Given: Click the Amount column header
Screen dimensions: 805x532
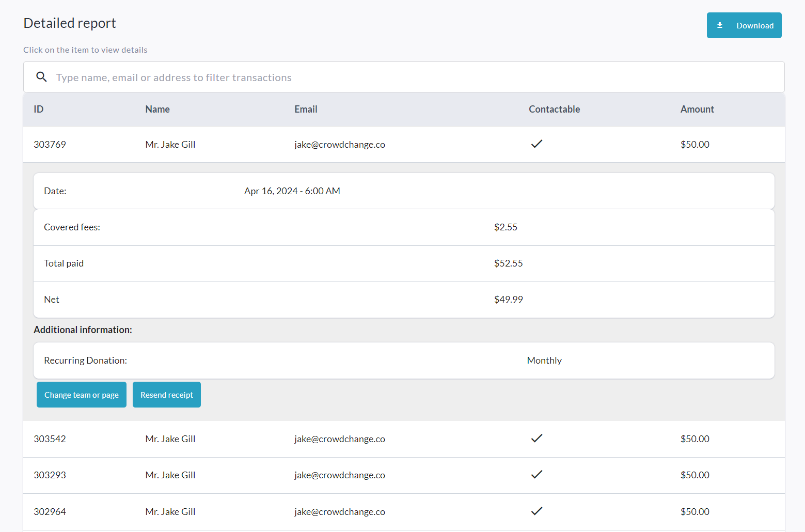Looking at the screenshot, I should pos(697,109).
